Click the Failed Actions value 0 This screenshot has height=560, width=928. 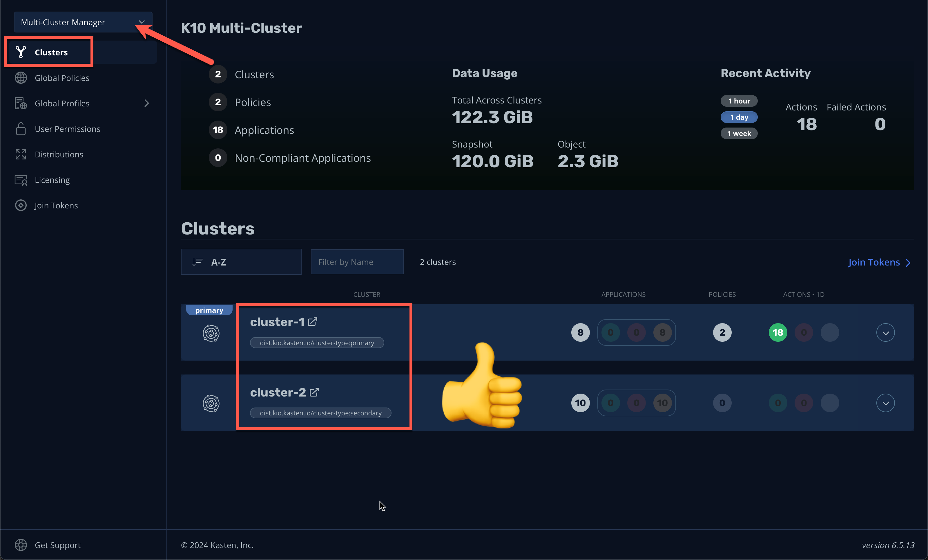pos(880,125)
